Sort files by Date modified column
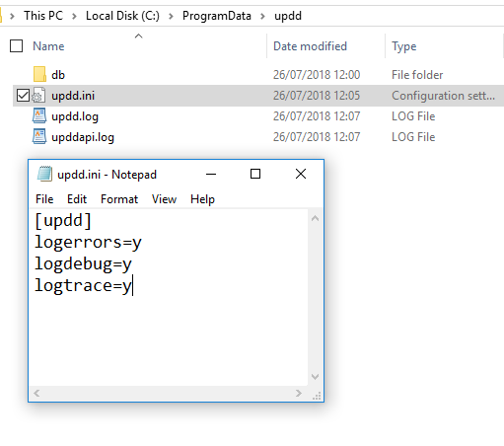The image size is (504, 446). (x=310, y=46)
